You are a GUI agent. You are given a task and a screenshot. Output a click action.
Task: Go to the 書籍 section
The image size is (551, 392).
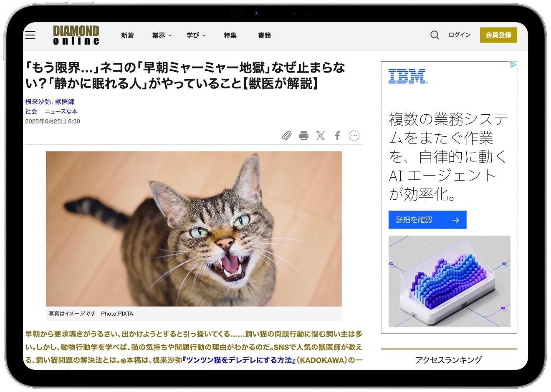click(264, 35)
